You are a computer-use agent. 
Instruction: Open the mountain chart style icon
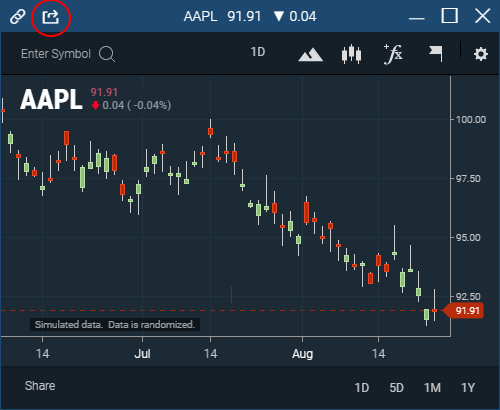tap(310, 55)
